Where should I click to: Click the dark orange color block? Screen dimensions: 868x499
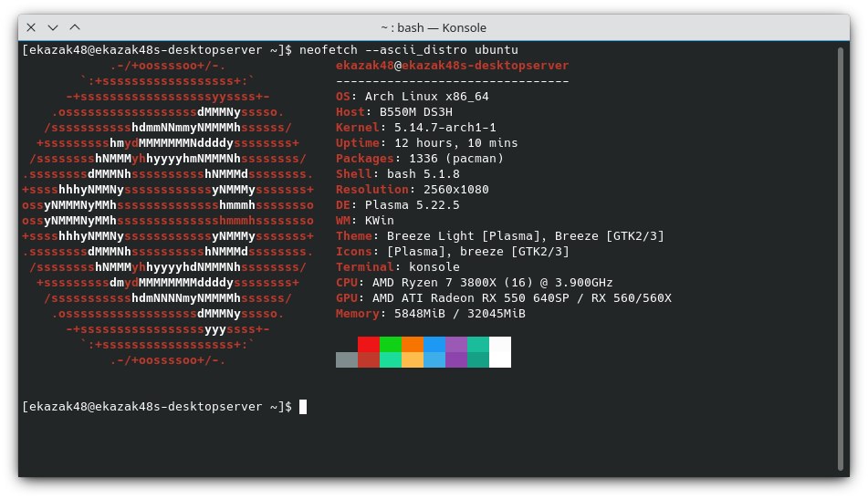(413, 344)
